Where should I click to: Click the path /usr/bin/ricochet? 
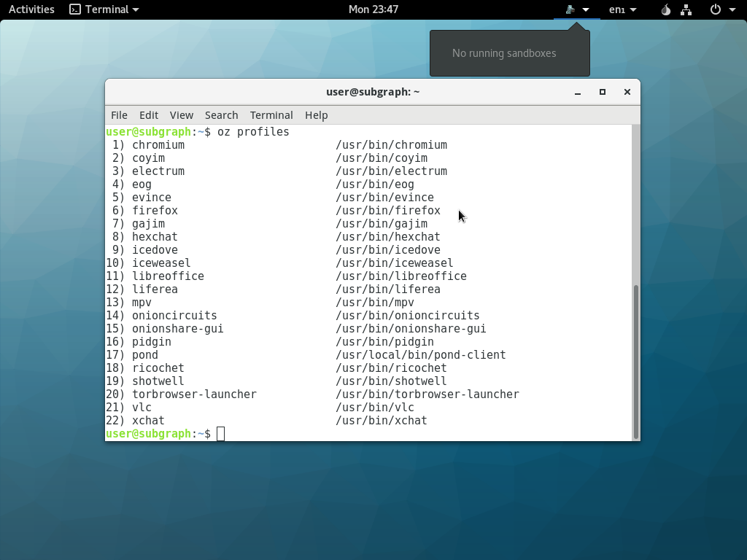[x=392, y=368]
